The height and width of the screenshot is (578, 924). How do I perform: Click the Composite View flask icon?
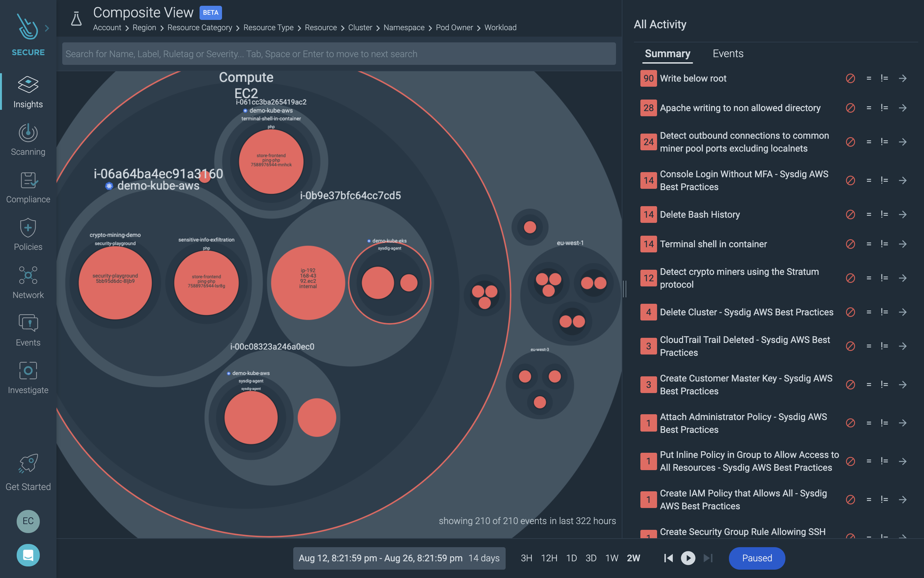[x=76, y=19]
